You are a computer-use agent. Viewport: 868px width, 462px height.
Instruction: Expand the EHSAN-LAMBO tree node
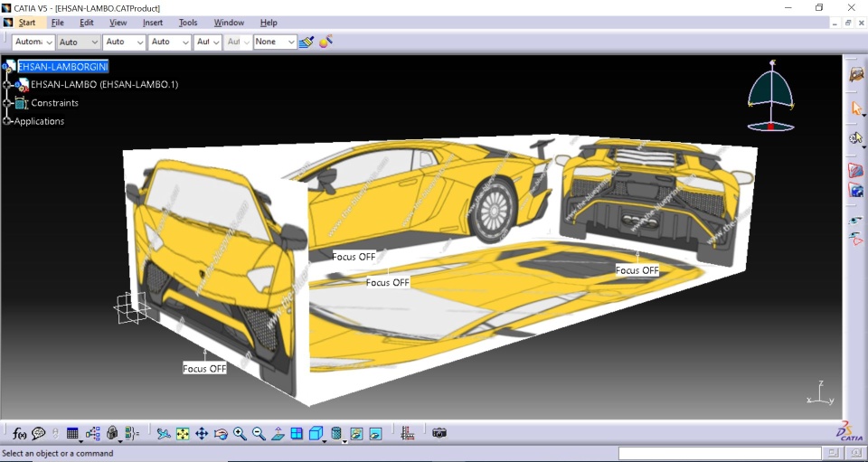click(7, 85)
